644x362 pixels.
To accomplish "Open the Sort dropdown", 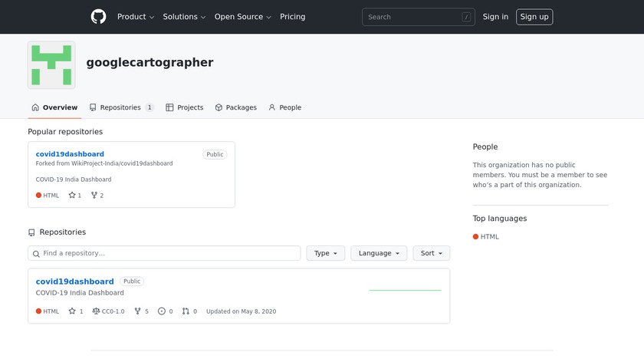I will point(432,253).
